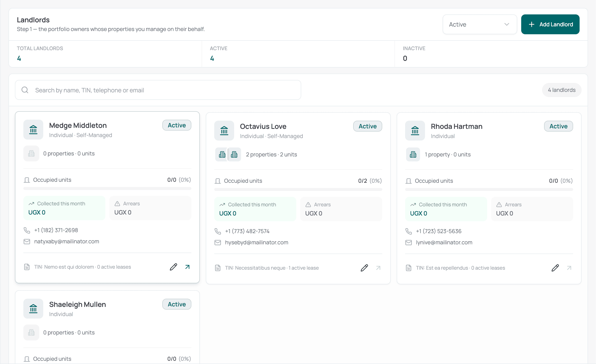Click the envelope icon on Octavius Love's card
The image size is (596, 364).
coord(218,242)
